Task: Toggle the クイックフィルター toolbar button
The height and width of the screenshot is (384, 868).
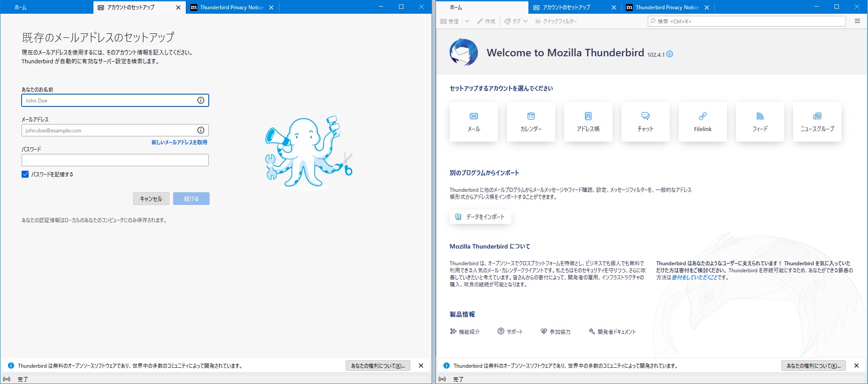Action: click(x=556, y=21)
